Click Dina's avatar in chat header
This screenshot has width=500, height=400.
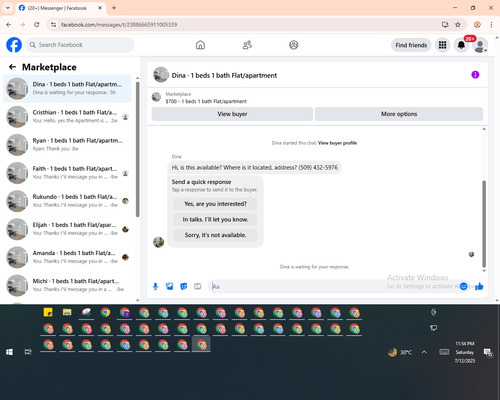coord(161,75)
